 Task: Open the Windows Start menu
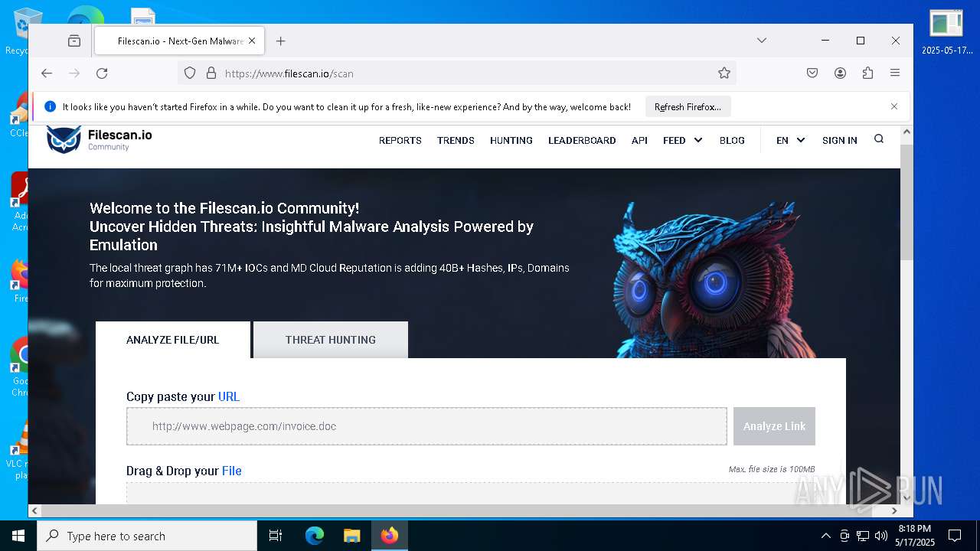pos(18,536)
